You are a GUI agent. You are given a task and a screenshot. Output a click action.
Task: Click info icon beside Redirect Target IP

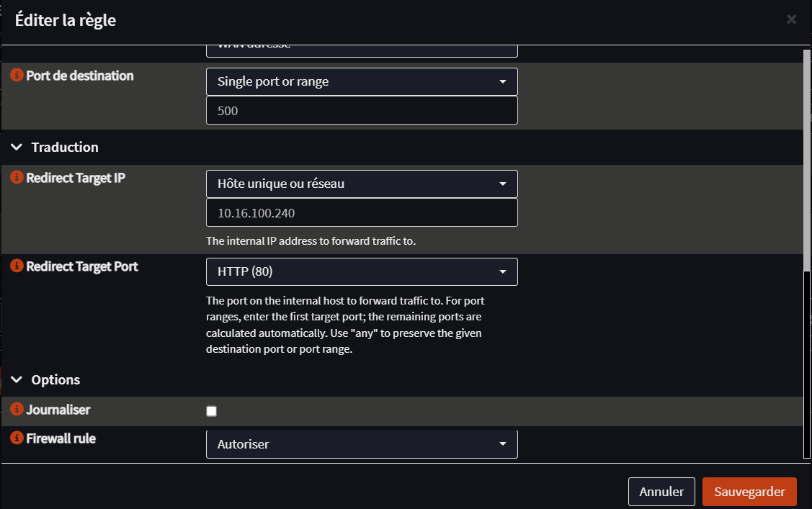(x=17, y=177)
